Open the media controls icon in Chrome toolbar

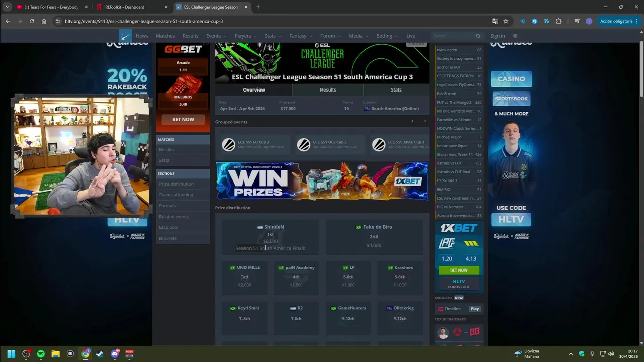click(x=577, y=21)
